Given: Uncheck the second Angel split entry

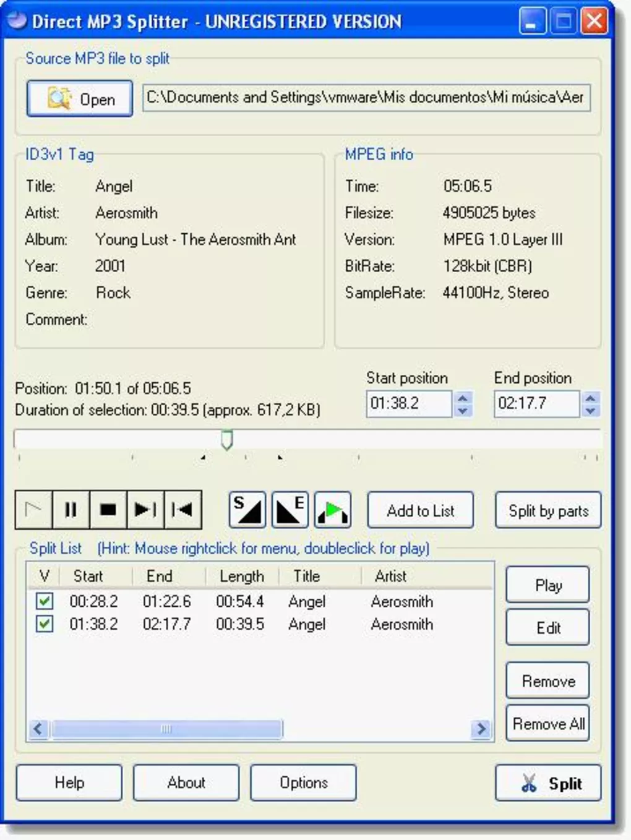Looking at the screenshot, I should [44, 624].
